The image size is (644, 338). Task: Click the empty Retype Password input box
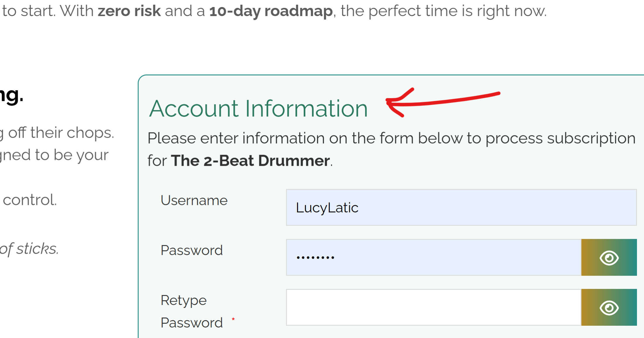click(x=433, y=307)
